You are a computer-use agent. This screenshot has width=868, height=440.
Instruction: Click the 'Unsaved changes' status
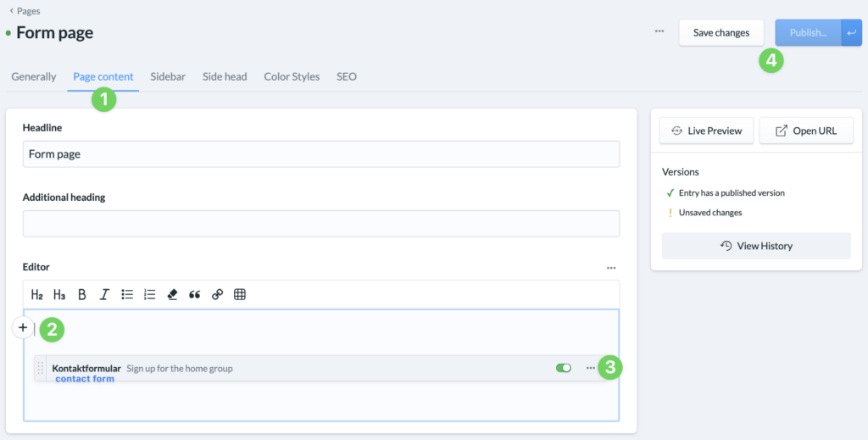point(710,212)
